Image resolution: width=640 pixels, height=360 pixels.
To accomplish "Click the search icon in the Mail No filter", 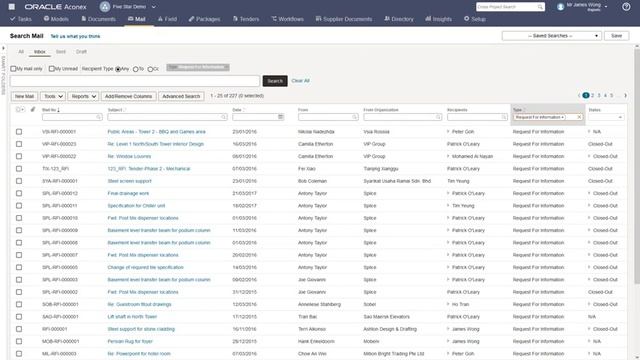I will [x=98, y=117].
